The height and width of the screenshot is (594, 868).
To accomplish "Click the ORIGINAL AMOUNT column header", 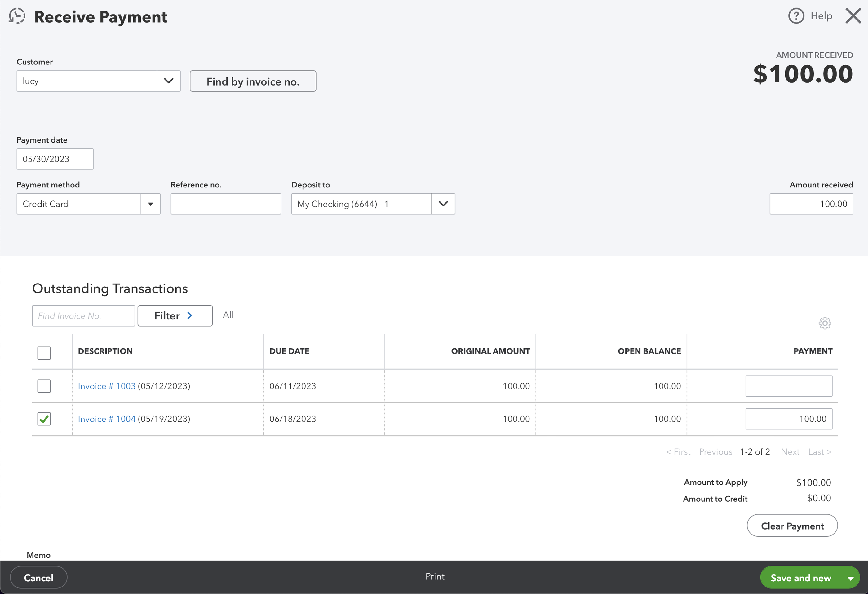I will coord(490,351).
